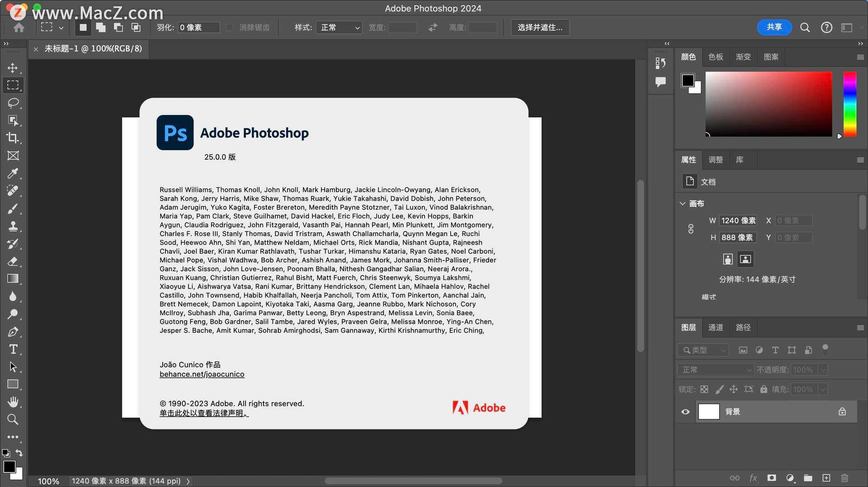Switch to the 图案 patterns tab
This screenshot has height=487, width=868.
pos(771,57)
